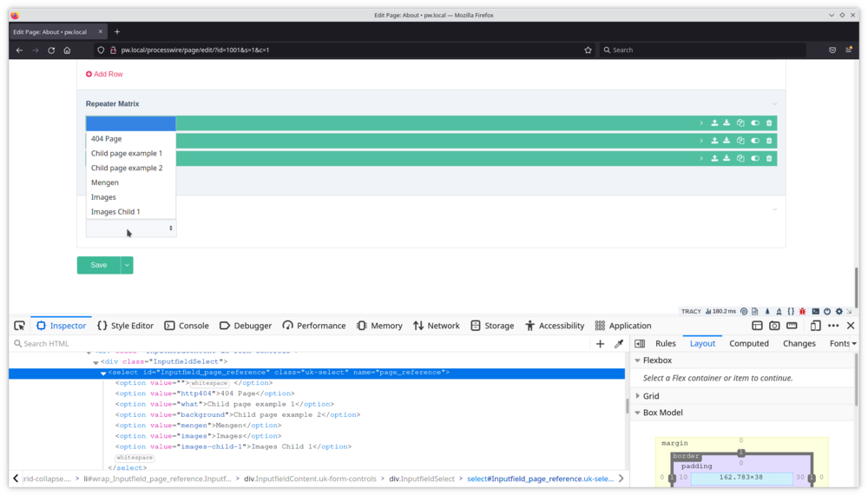Click the responsive design mode icon
Image resolution: width=868 pixels, height=496 pixels.
815,326
